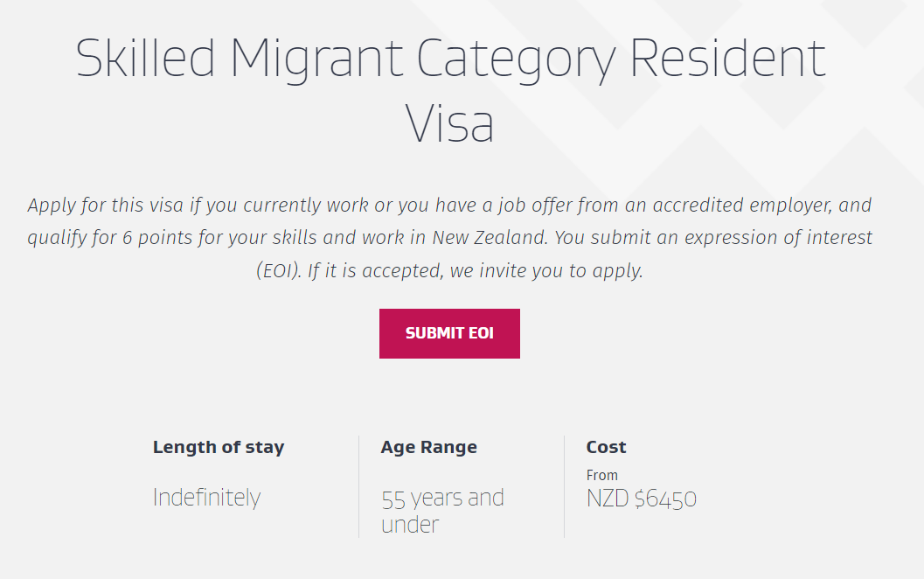Click the word Category in the title
Viewport: 924px width, 579px height.
(x=517, y=60)
